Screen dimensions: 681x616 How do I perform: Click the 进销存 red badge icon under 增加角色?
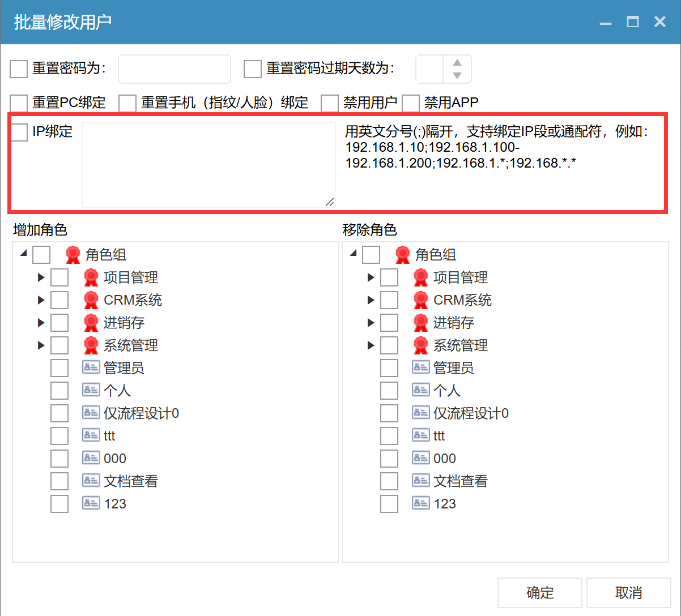tap(91, 323)
